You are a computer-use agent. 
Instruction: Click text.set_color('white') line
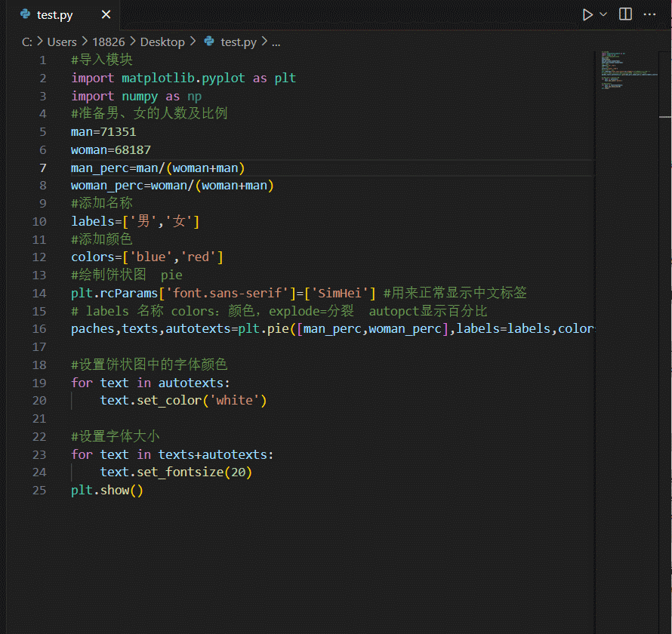click(x=183, y=401)
